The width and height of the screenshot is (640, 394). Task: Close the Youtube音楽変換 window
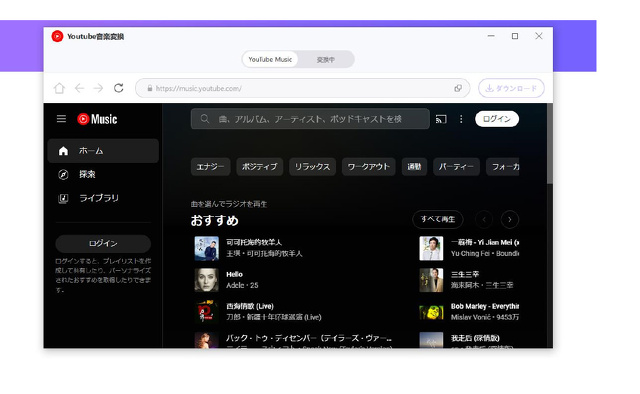539,36
